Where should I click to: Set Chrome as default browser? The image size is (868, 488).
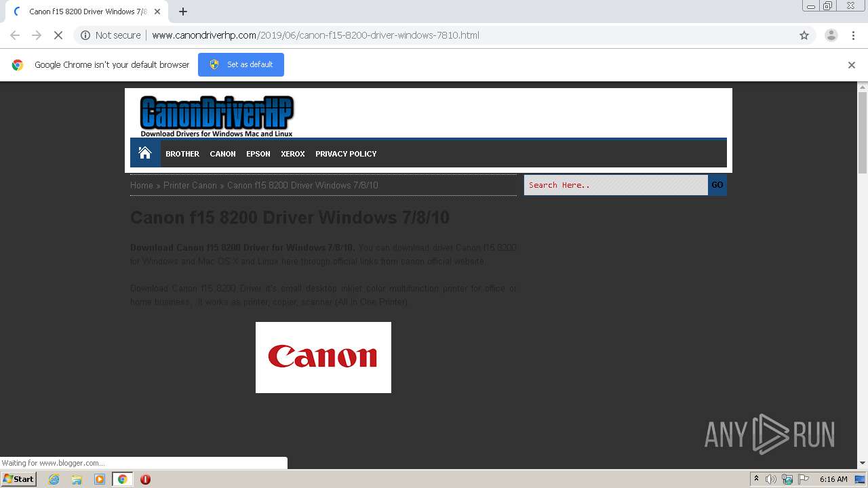pos(241,64)
